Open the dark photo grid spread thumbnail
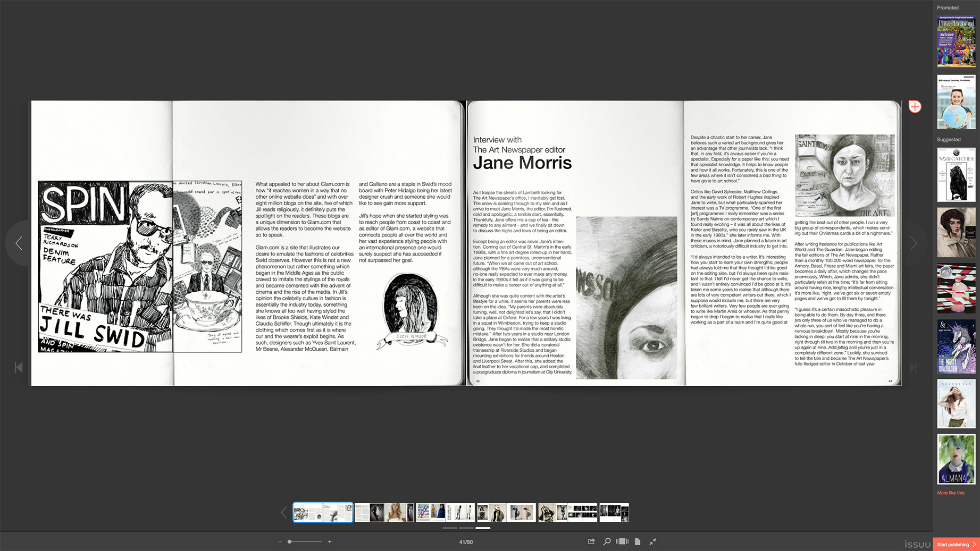Image resolution: width=980 pixels, height=551 pixels. click(567, 512)
